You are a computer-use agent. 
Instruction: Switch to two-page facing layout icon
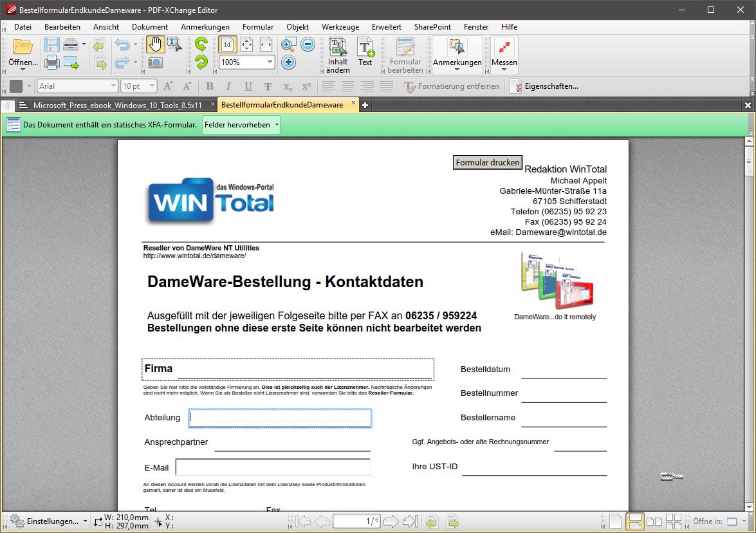[654, 521]
